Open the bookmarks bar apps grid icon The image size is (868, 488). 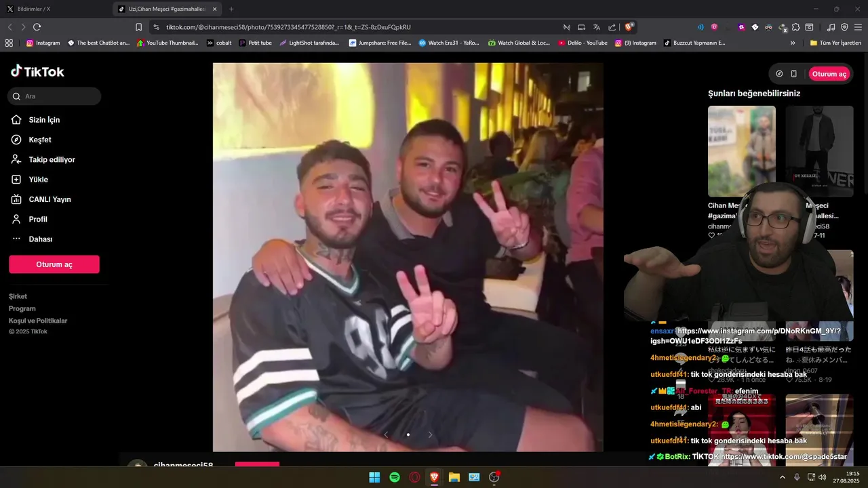pyautogui.click(x=9, y=43)
